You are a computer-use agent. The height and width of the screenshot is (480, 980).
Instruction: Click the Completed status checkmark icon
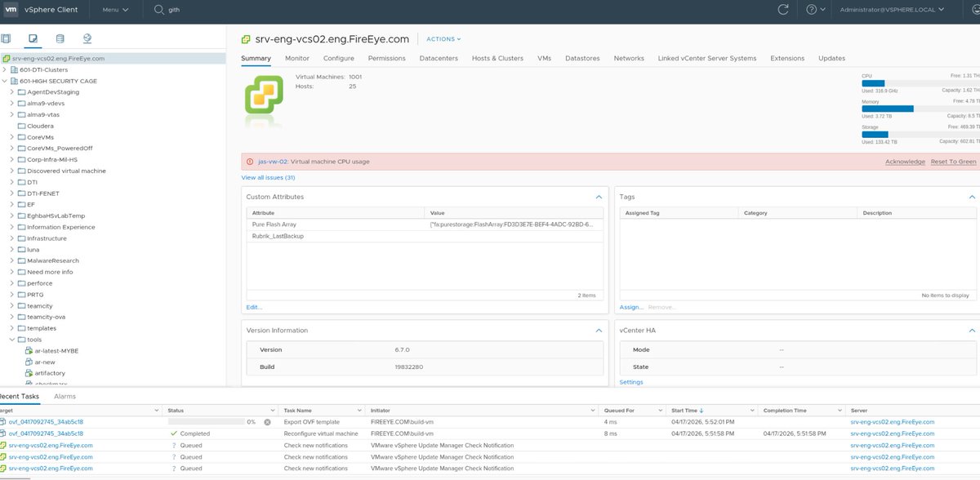click(x=173, y=433)
